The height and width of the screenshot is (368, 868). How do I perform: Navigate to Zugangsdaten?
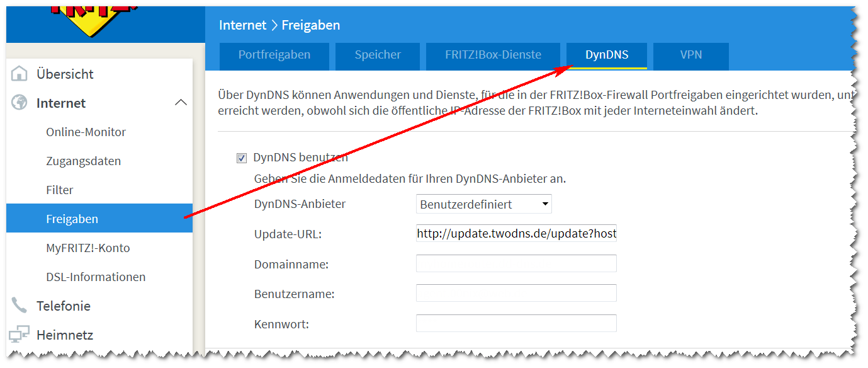tap(84, 161)
